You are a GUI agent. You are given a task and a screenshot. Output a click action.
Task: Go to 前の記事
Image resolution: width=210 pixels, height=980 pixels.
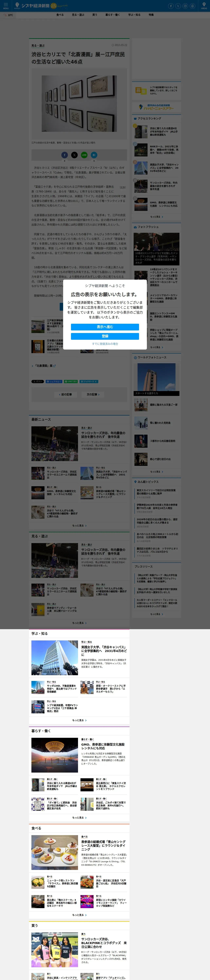[66, 394]
